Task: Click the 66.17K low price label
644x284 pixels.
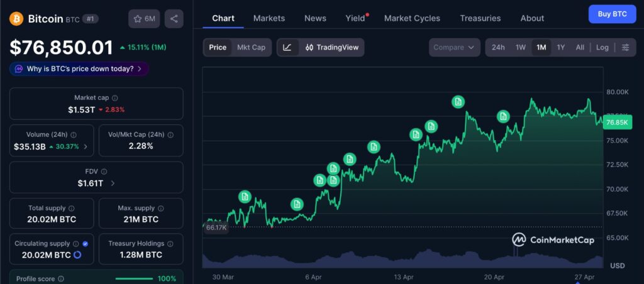Action: point(216,227)
